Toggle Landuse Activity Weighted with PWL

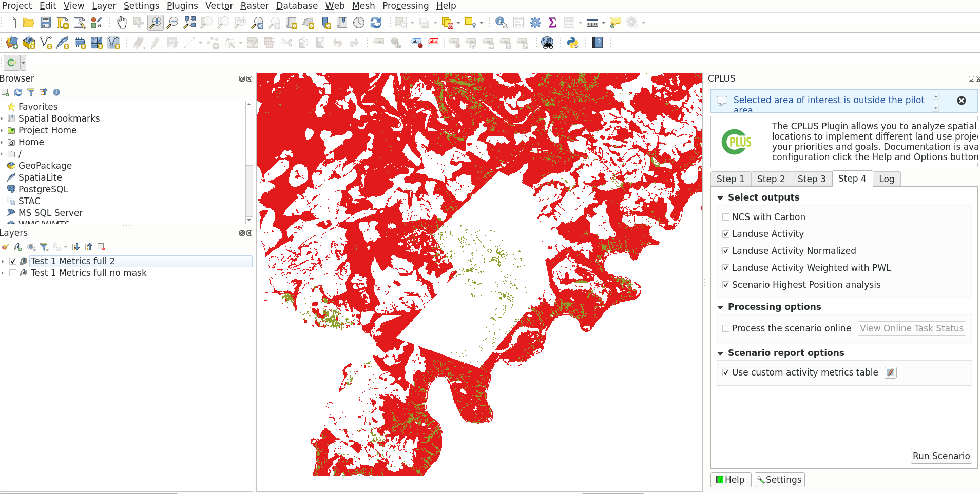pyautogui.click(x=726, y=268)
